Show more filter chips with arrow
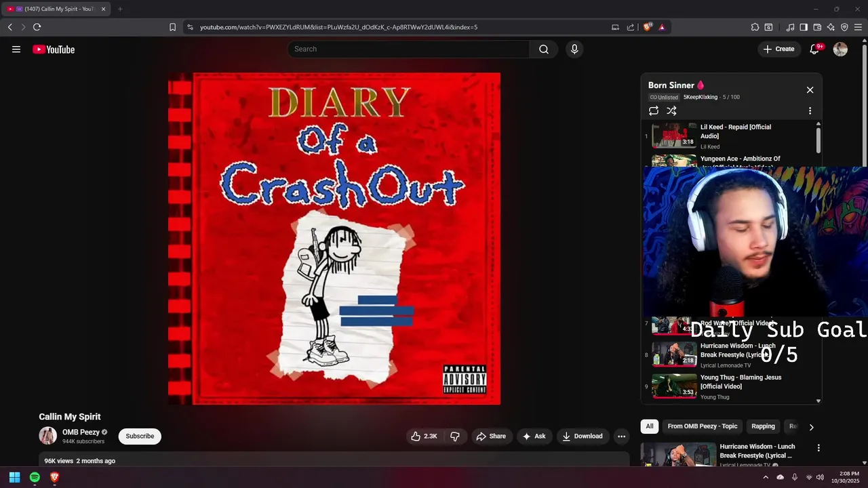 click(811, 427)
